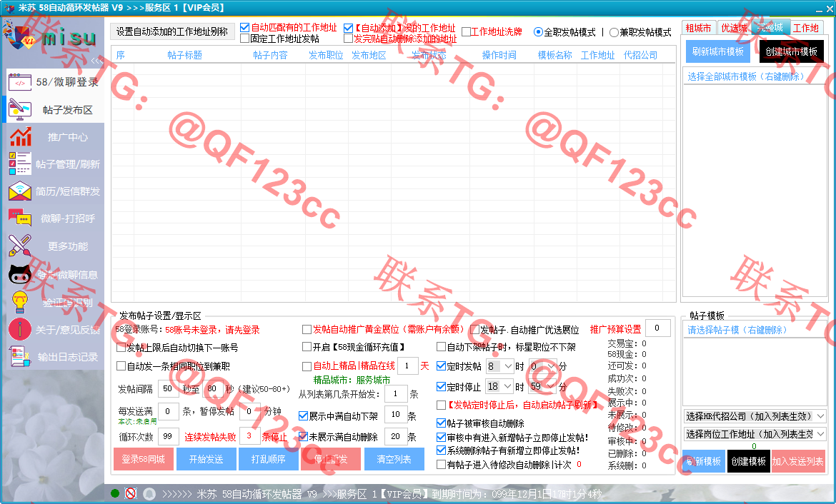Viewport: 836px width, 504px height.
Task: Select 兼职发帖模式 radio button
Action: tap(614, 32)
